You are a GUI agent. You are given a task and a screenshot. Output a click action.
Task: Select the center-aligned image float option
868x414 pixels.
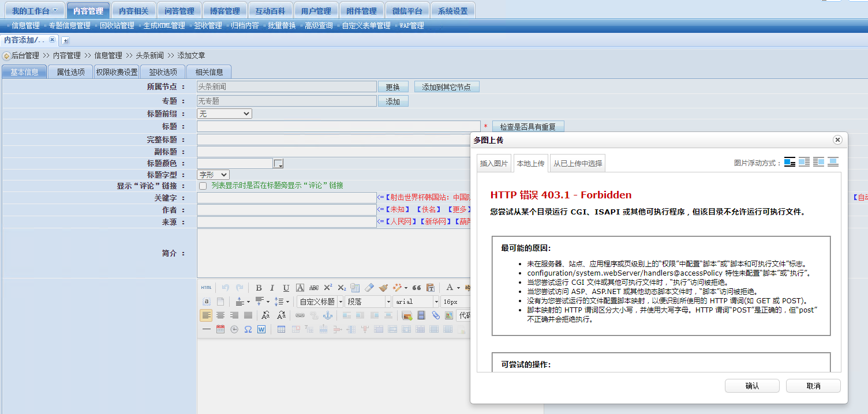pyautogui.click(x=833, y=162)
